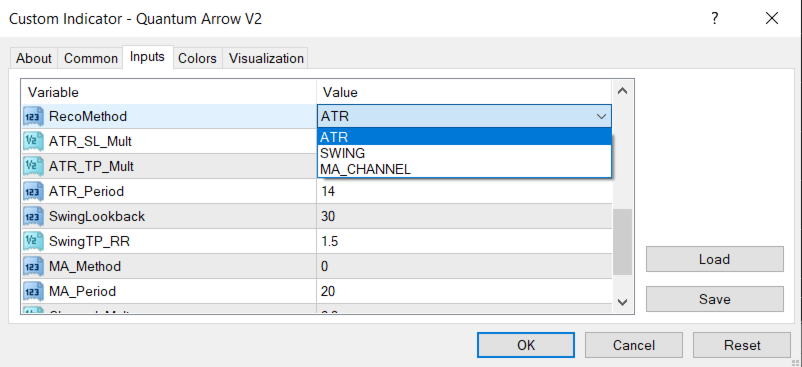Click the SwingTP_RR double type icon
Viewport: 802px width, 367px height.
click(x=32, y=241)
